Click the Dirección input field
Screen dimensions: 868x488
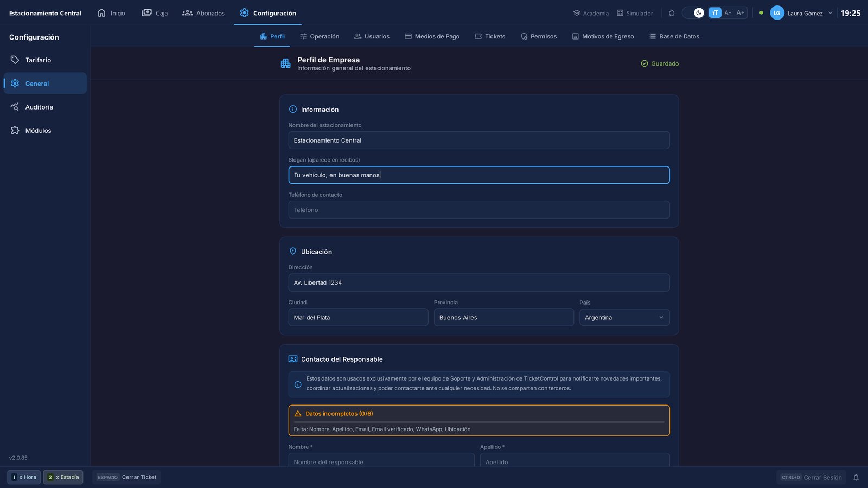click(x=479, y=282)
